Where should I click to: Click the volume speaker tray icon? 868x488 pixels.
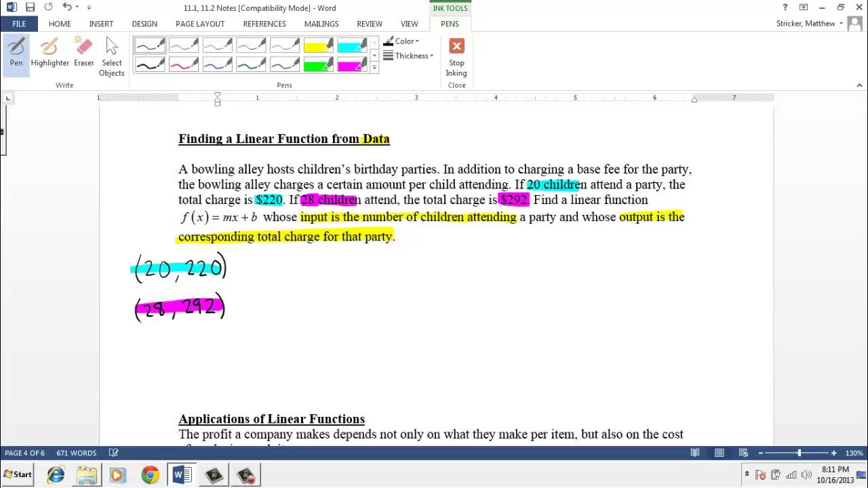click(x=806, y=475)
